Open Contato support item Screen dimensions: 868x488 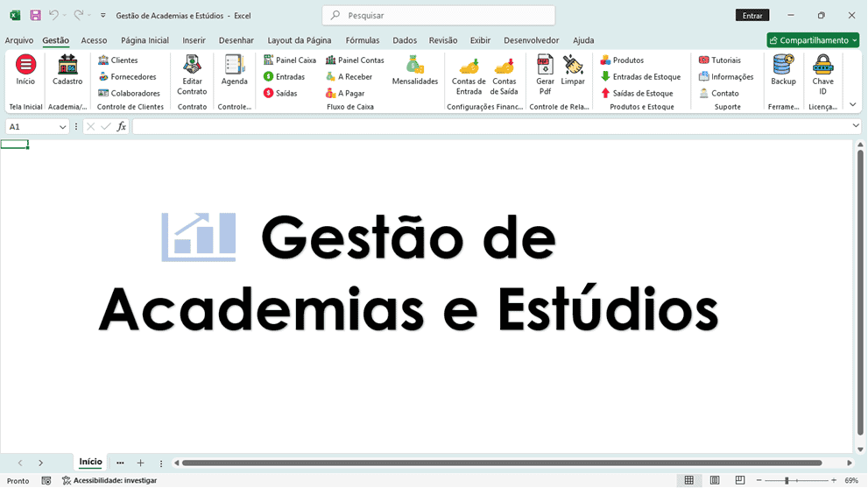point(718,93)
